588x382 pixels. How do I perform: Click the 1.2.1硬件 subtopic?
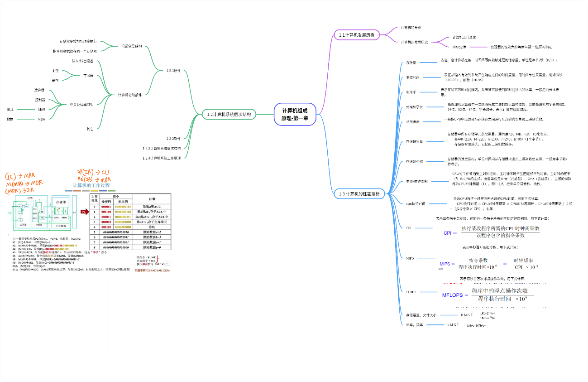(x=173, y=71)
